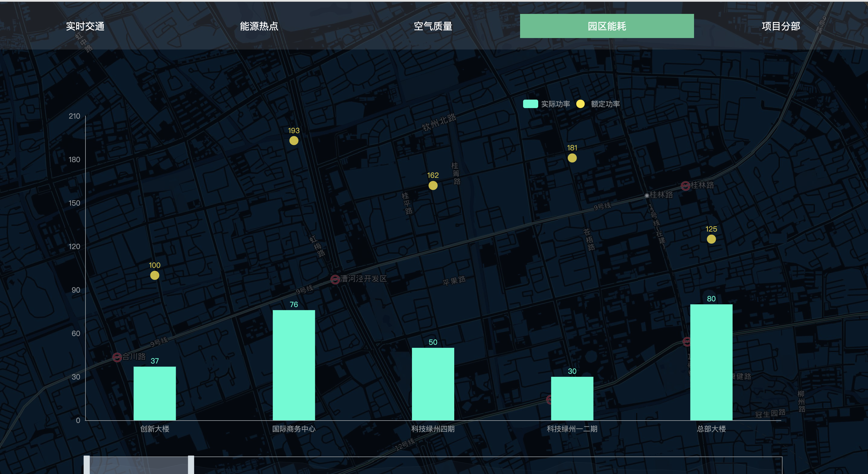Go to 项目分部 tab

tap(780, 26)
